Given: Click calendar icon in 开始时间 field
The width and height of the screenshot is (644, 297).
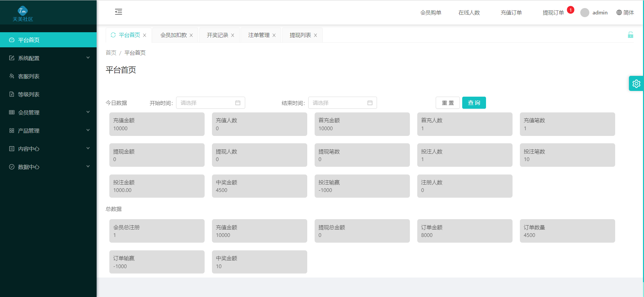Looking at the screenshot, I should pyautogui.click(x=238, y=103).
